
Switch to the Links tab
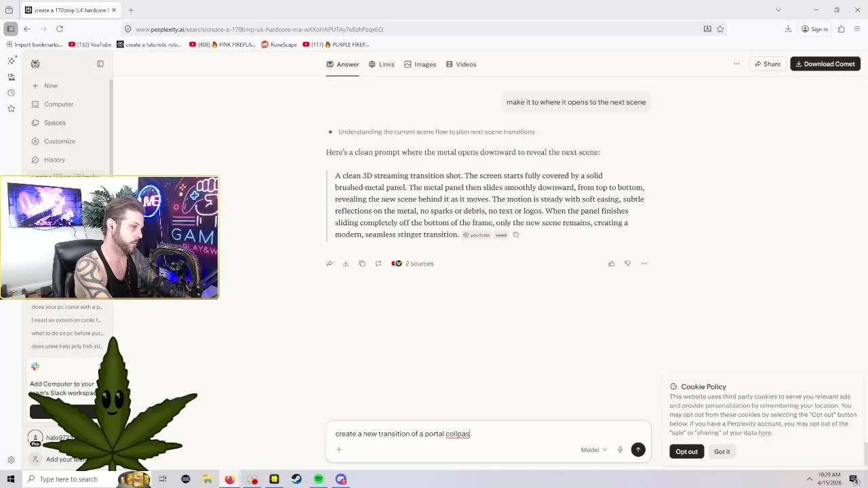tap(381, 64)
